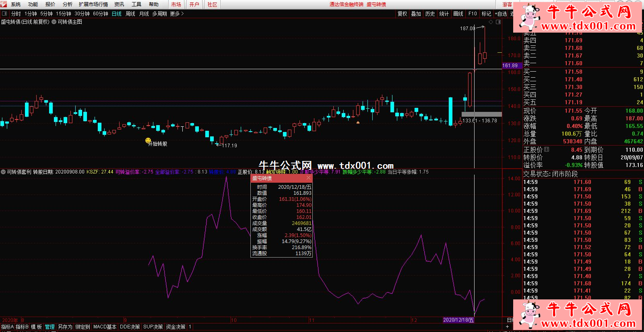The width and height of the screenshot is (644, 332).
Task: Select the 资金决策 template
Action: [175, 327]
